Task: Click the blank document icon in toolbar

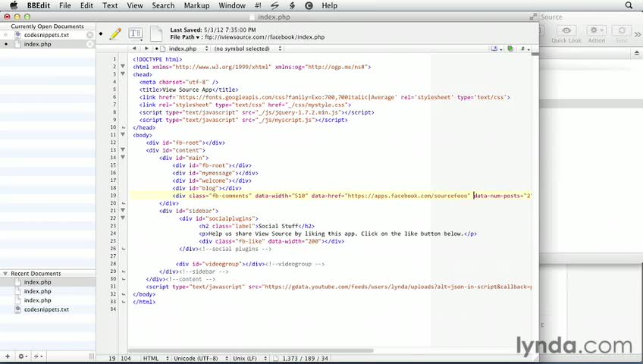Action: (x=156, y=33)
